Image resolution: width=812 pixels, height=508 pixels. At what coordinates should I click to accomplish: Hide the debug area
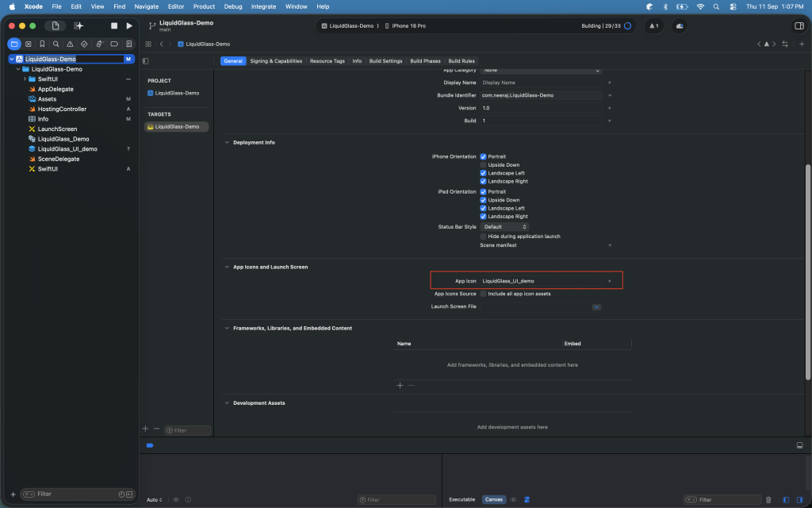[x=799, y=445]
